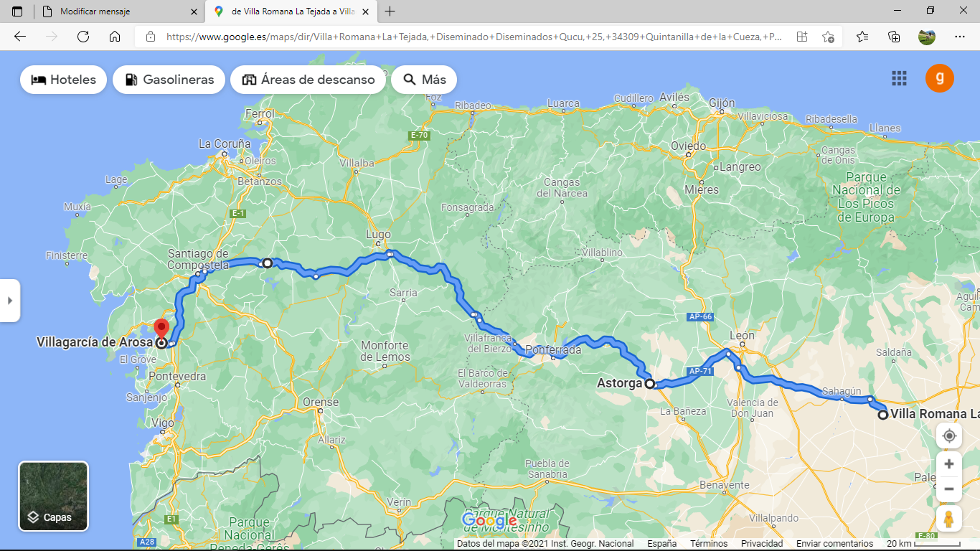The image size is (980, 551).
Task: Open the Más search options
Action: 424,80
